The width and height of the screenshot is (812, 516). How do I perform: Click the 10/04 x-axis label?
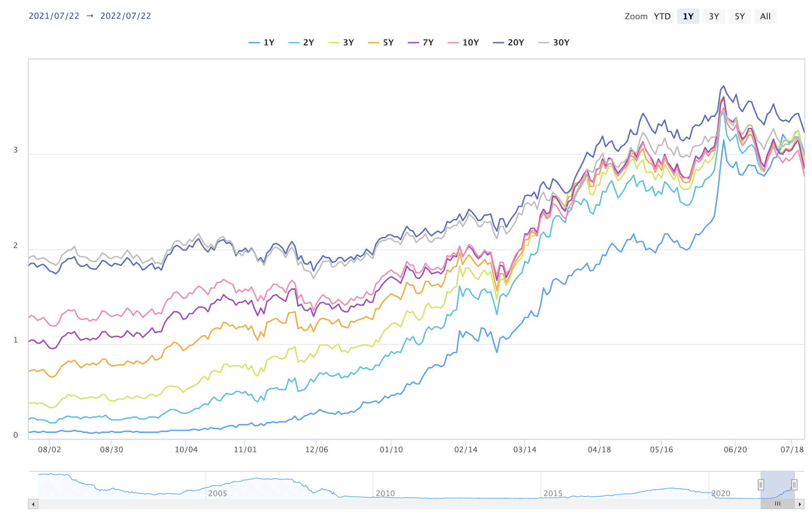[186, 450]
